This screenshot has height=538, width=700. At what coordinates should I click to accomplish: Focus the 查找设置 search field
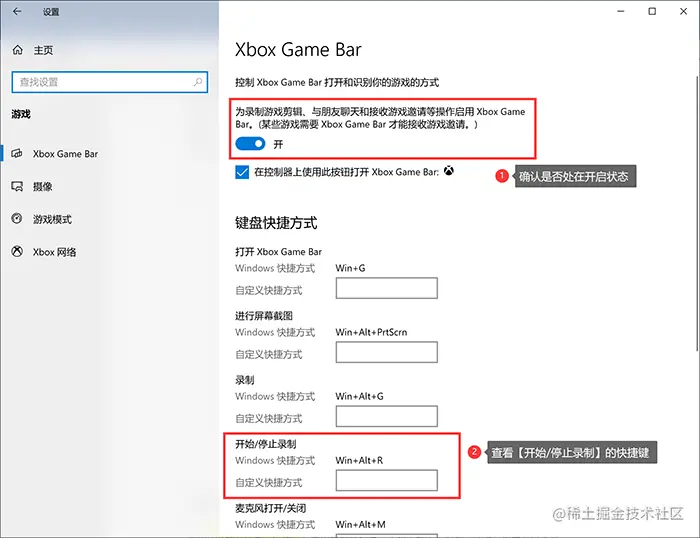(x=110, y=82)
